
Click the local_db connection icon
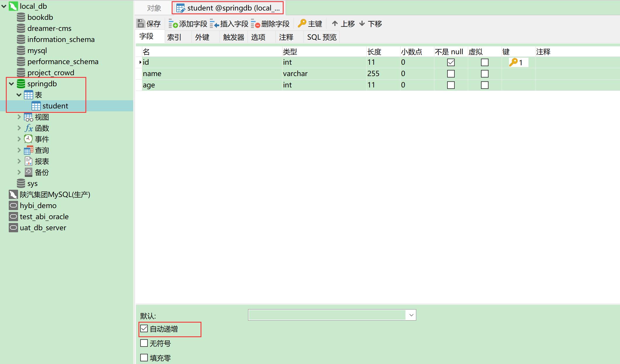(x=13, y=6)
